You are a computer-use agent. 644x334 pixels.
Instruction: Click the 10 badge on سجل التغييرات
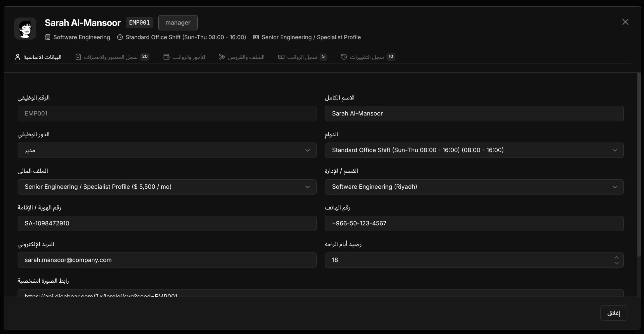click(x=391, y=57)
